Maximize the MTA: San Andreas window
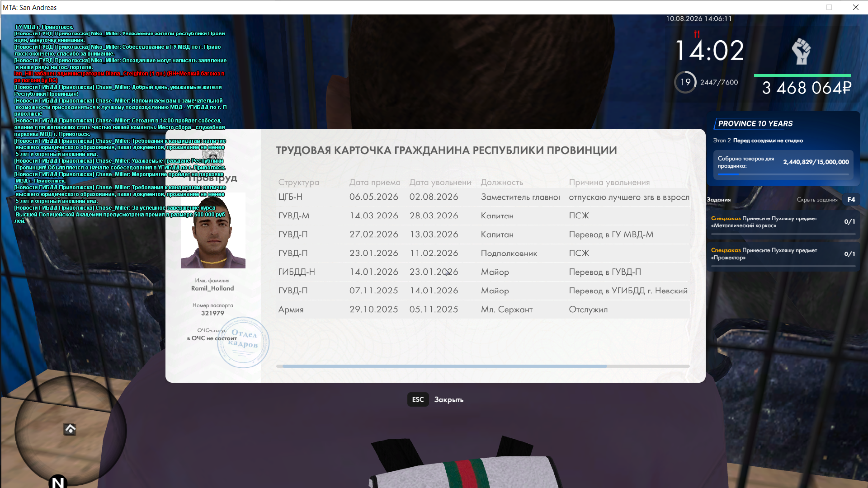The height and width of the screenshot is (488, 868). (x=829, y=7)
